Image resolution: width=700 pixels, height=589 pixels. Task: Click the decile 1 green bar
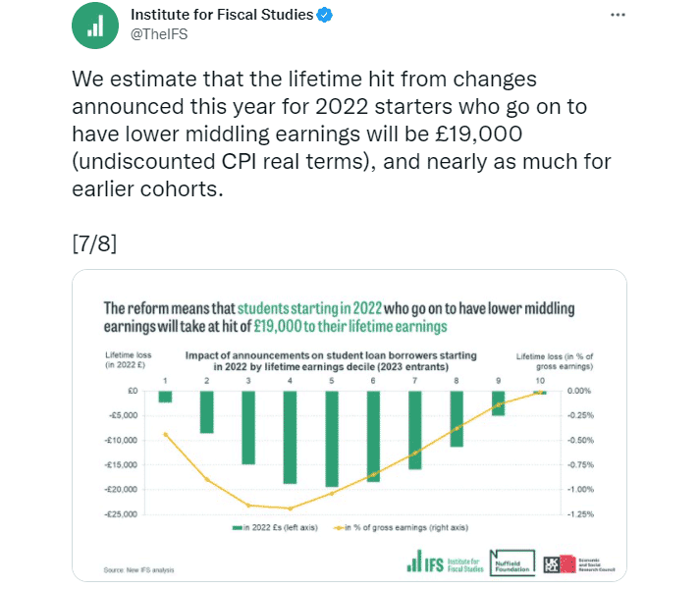(165, 397)
